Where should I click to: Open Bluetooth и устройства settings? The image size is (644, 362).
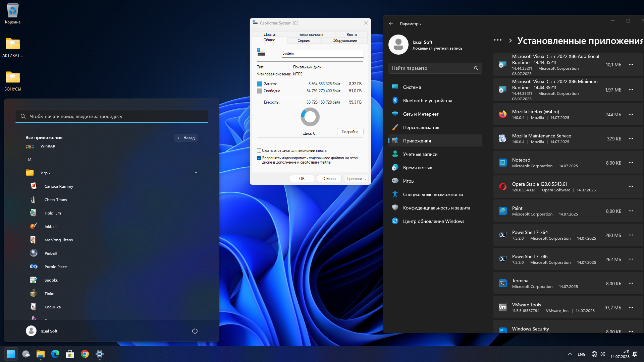[435, 101]
